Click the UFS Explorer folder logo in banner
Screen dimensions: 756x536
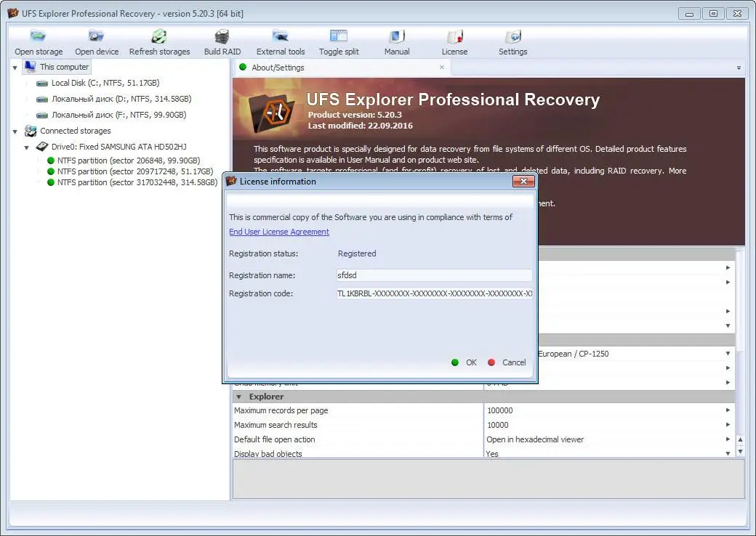(271, 113)
